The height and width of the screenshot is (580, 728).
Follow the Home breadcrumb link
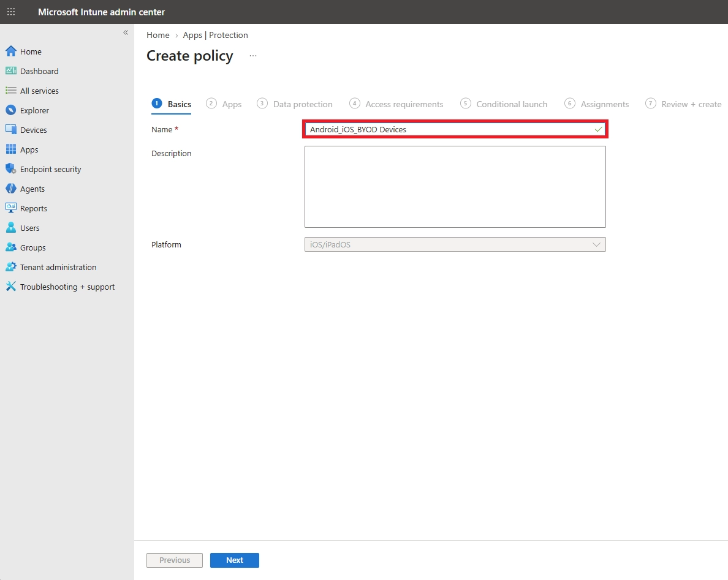coord(158,36)
